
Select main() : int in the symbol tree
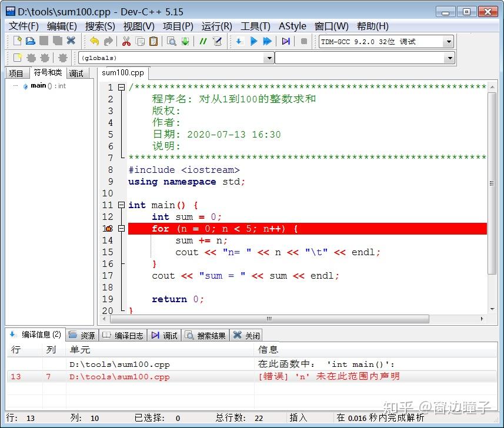(44, 86)
